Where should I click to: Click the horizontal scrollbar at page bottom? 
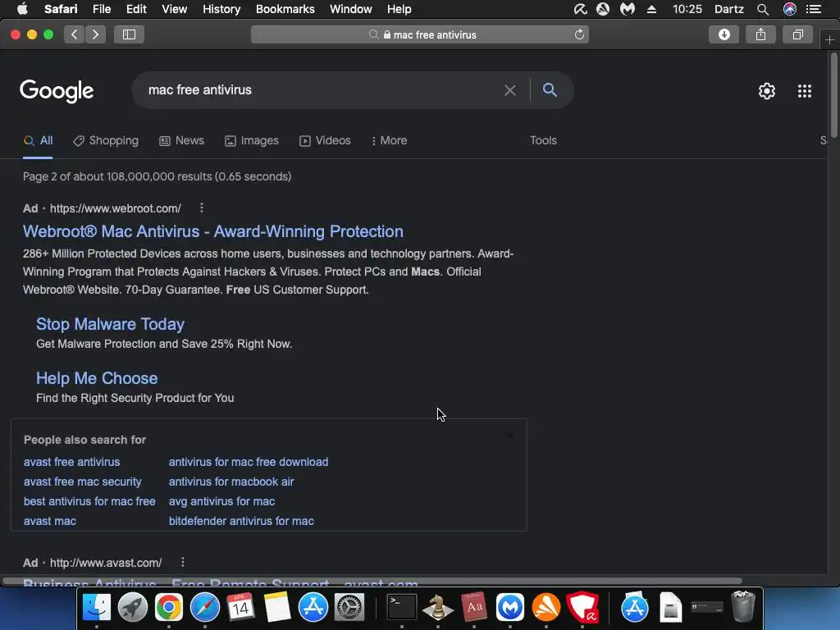[x=372, y=581]
